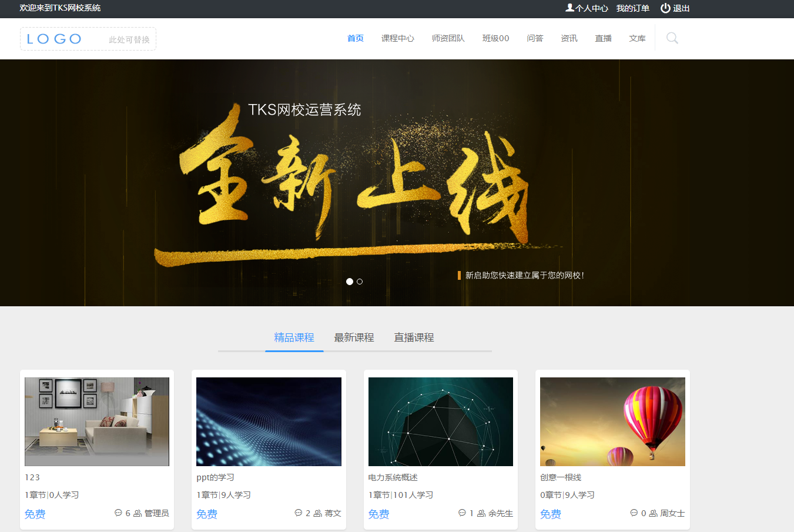Click teacher name 余先生
This screenshot has height=532, width=794.
point(501,513)
